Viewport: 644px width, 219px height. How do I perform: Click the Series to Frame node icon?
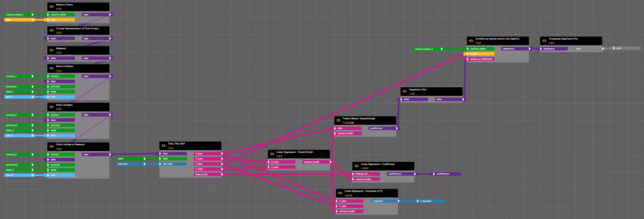(52, 7)
